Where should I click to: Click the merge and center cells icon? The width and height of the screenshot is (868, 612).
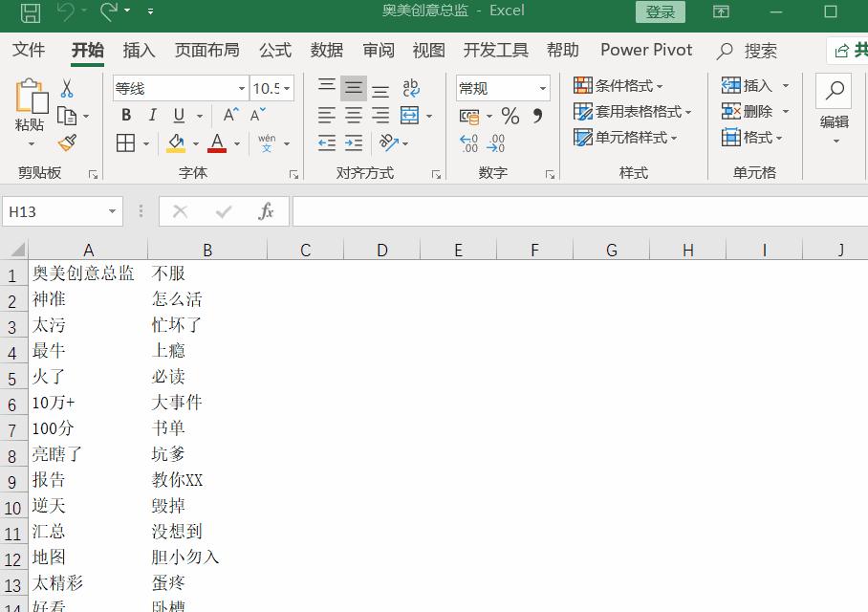point(408,115)
